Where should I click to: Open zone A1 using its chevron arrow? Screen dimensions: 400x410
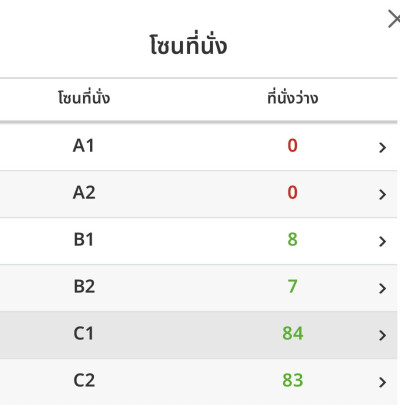pos(382,147)
